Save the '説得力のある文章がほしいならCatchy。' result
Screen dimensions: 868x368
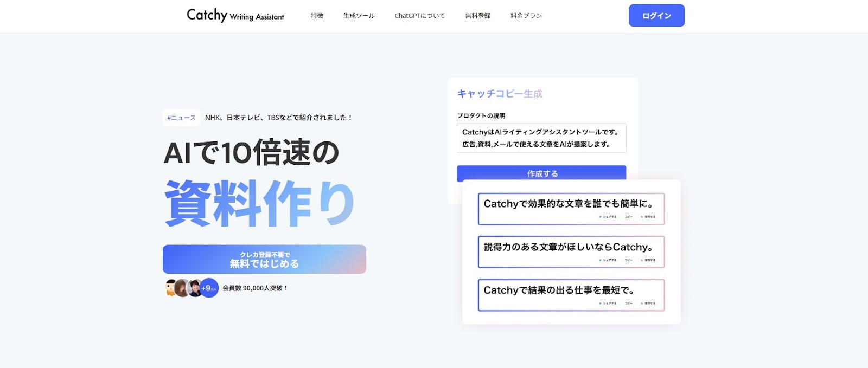coord(648,260)
